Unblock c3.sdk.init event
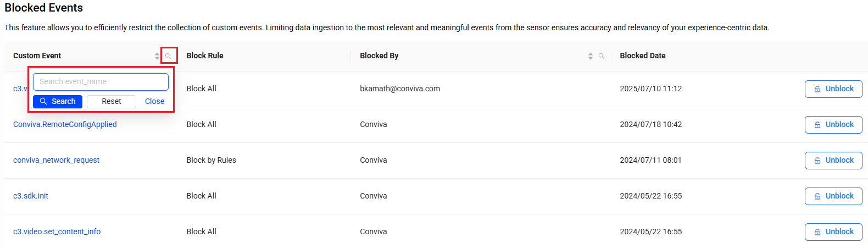 833,196
